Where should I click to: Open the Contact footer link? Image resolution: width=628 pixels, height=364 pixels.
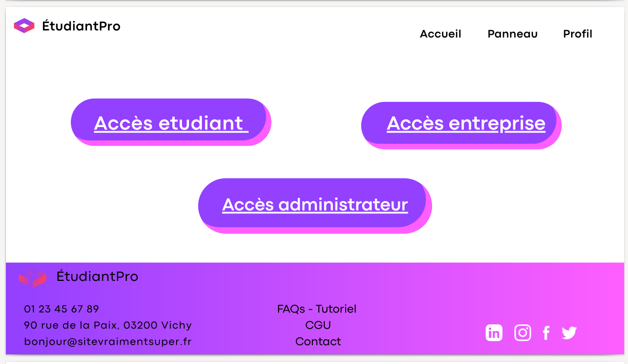tap(318, 341)
